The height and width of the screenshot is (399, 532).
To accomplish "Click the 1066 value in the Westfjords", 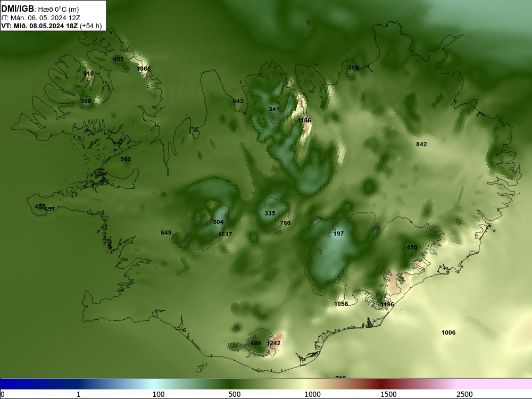I will coord(144,69).
